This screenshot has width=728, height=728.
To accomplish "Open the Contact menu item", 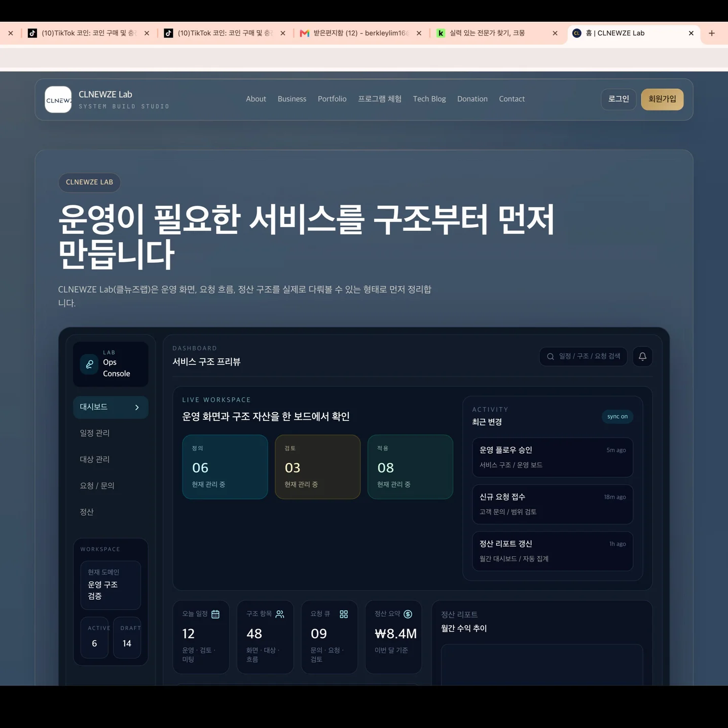I will (x=512, y=99).
